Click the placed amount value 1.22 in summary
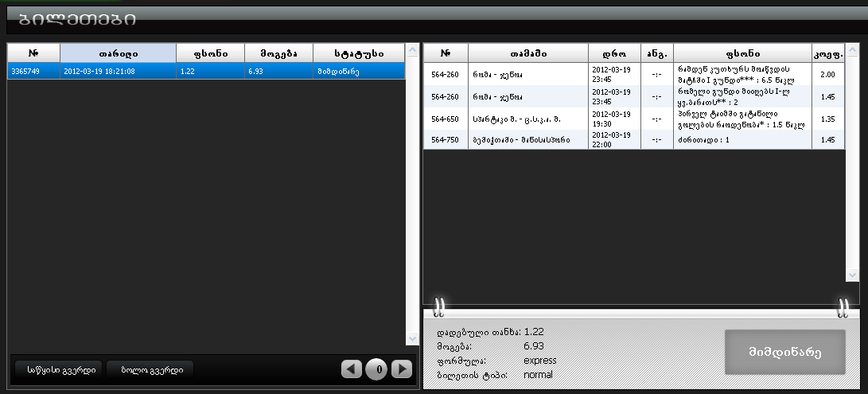 tap(534, 332)
